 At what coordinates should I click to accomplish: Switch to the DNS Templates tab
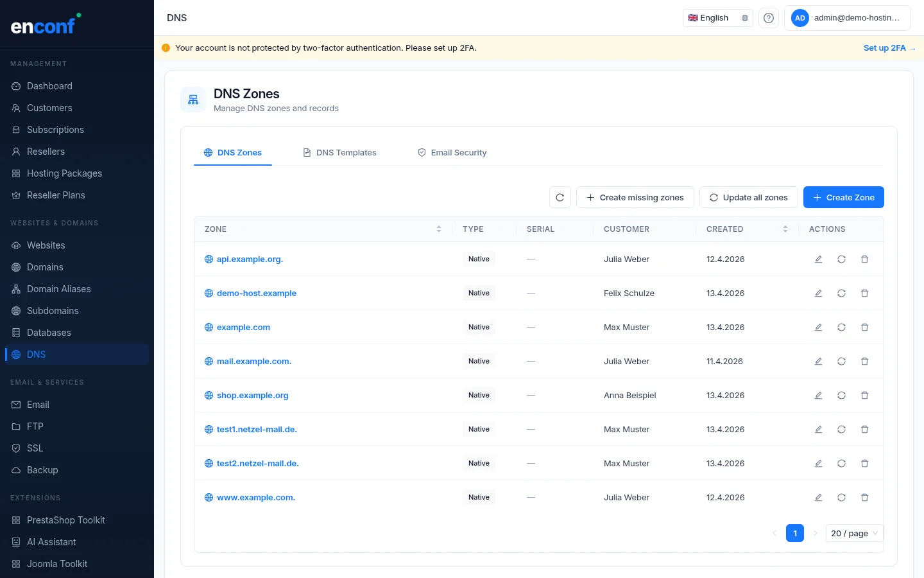(346, 152)
